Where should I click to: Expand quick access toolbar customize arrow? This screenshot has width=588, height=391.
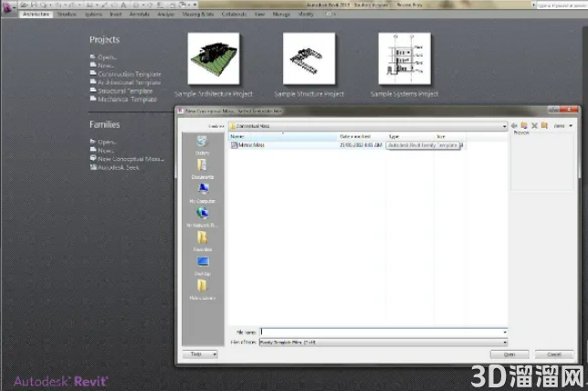coord(195,5)
